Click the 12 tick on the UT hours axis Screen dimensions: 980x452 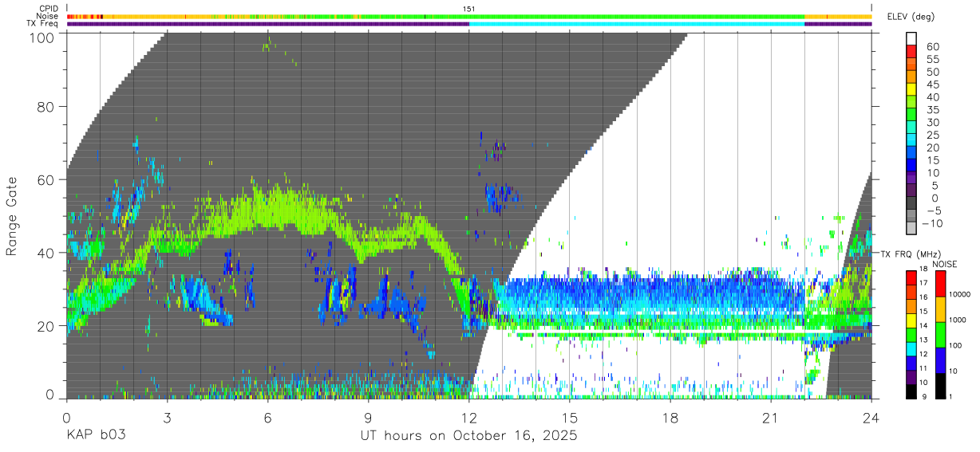click(469, 417)
